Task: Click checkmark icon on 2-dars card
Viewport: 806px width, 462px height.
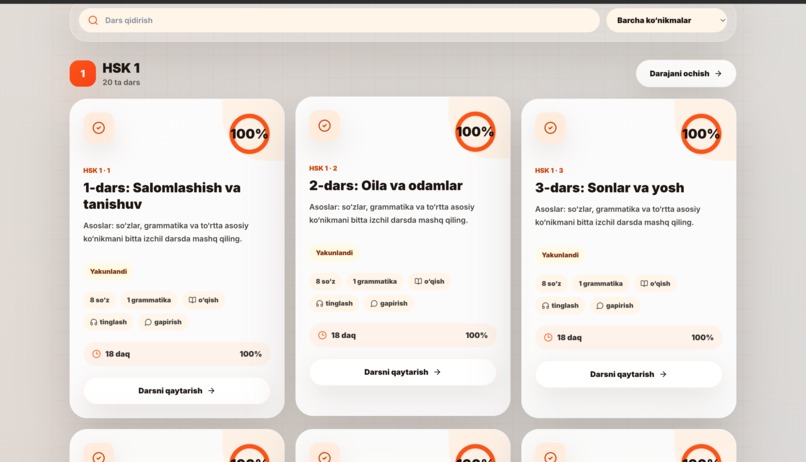Action: click(324, 125)
